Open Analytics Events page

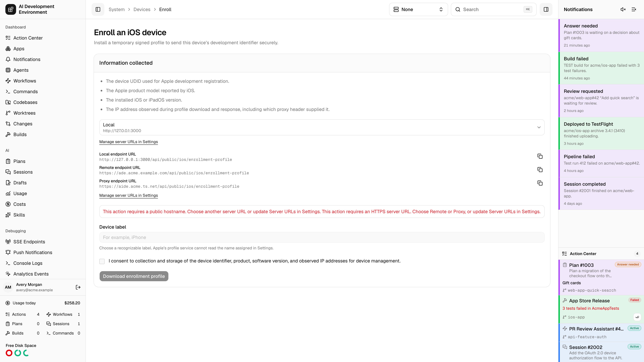pos(43,274)
